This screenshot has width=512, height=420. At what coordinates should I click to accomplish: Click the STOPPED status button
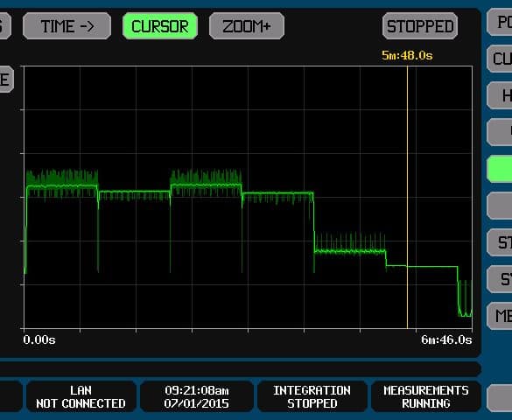[420, 26]
